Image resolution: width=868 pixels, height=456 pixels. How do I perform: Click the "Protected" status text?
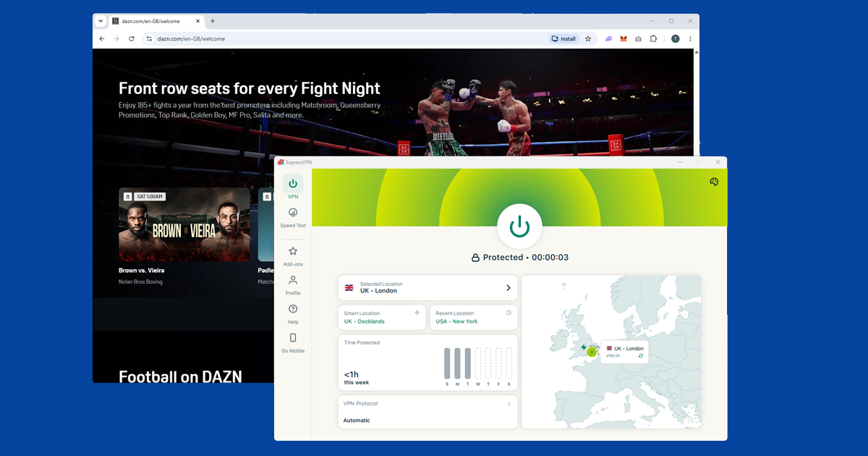click(x=503, y=258)
